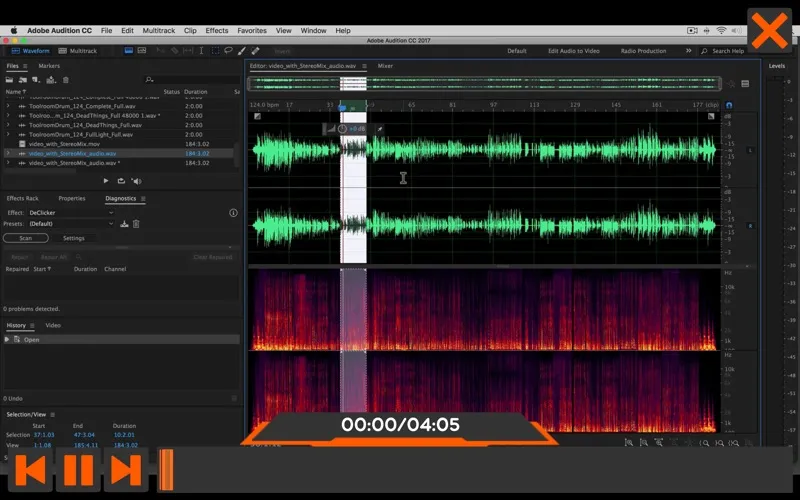
Task: Open the History panel menu icon
Action: 32,326
